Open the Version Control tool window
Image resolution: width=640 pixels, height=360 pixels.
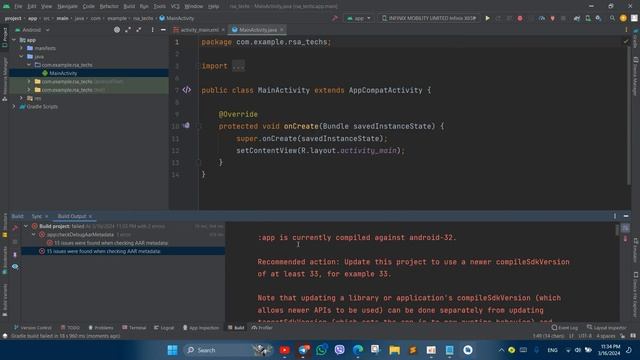pos(33,327)
